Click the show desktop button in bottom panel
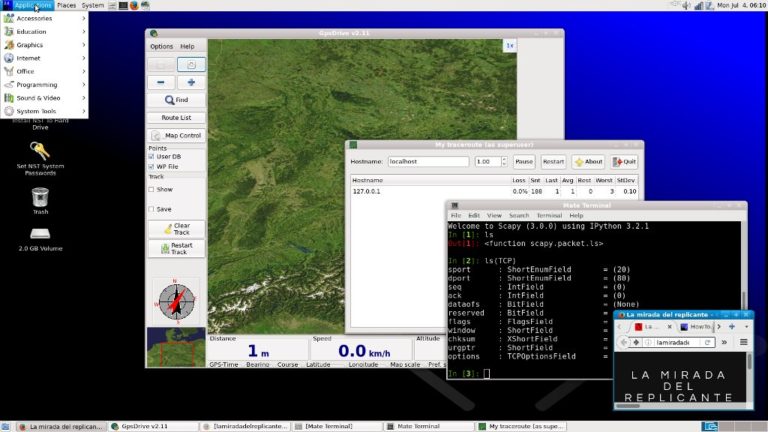768x432 pixels. (x=5, y=427)
